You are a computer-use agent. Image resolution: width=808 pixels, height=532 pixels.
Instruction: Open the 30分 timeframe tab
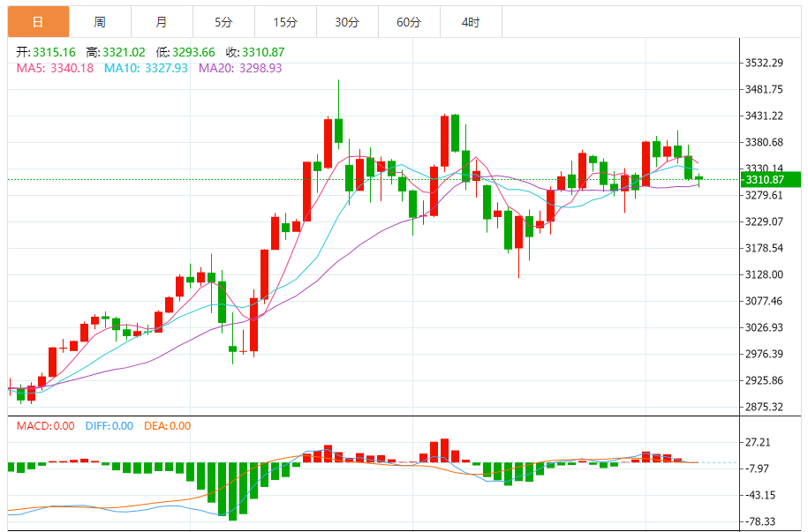pos(347,22)
